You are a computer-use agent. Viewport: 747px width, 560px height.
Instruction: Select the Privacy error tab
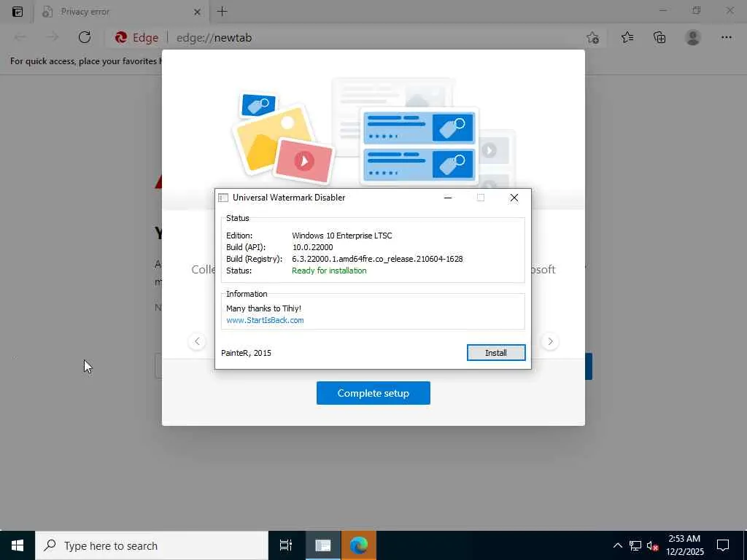point(122,12)
